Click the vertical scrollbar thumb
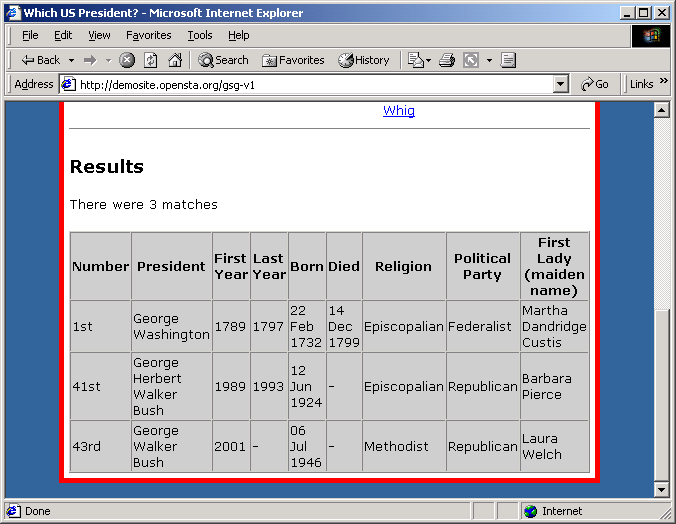 click(x=661, y=395)
